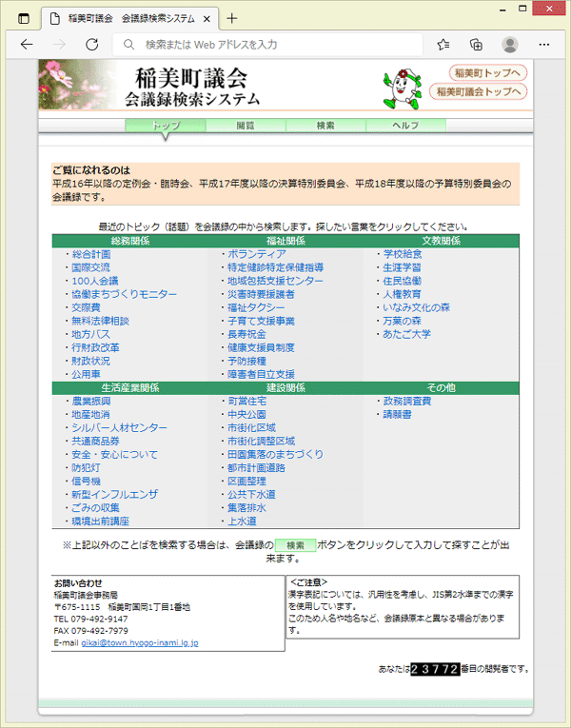Viewport: 571px width, 728px height.
Task: Open 協働まちづくりモニター topic link
Action: (124, 294)
